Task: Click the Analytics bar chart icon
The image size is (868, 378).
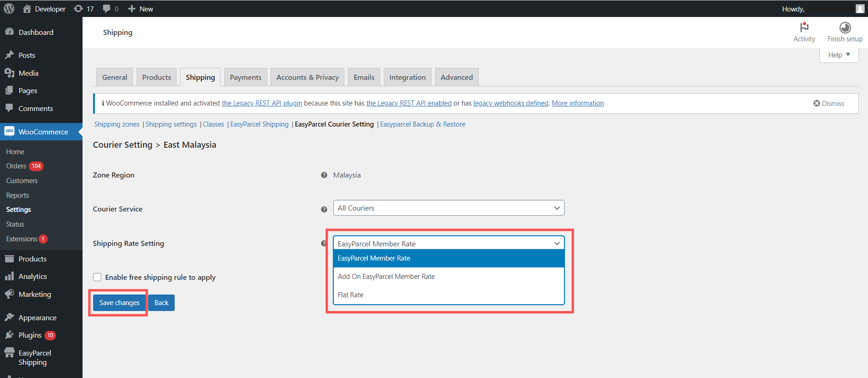Action: [x=9, y=276]
